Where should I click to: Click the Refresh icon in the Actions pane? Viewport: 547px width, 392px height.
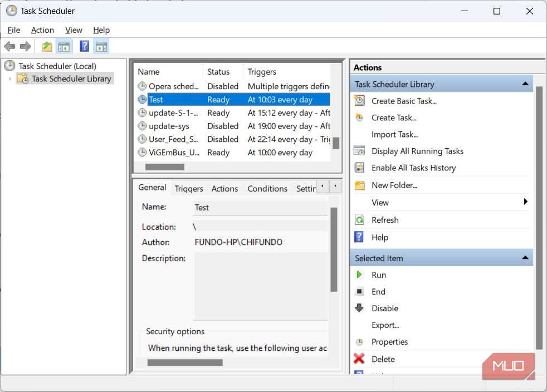(360, 220)
